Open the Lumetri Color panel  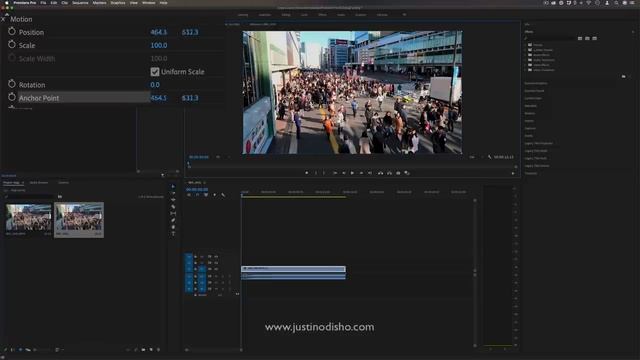533,98
